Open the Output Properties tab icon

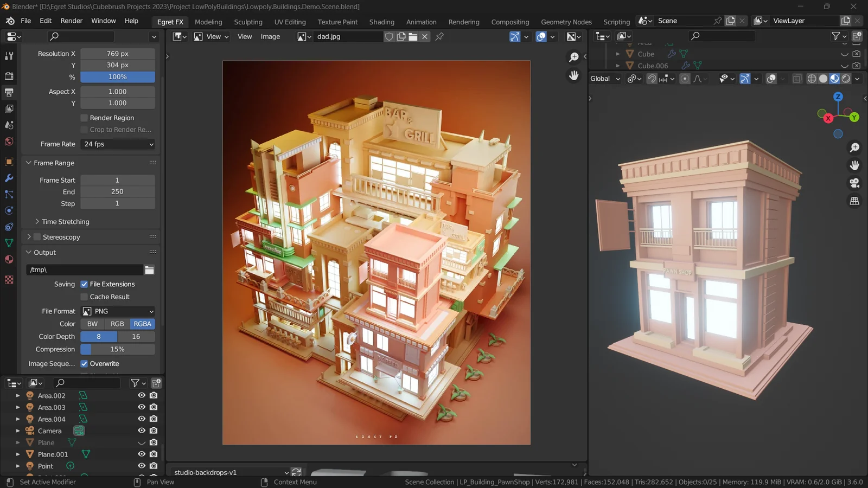9,92
